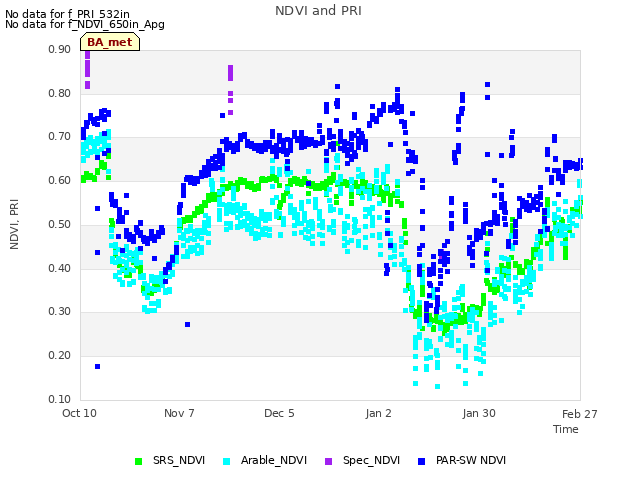
Task: Click the 0.10 y-axis tick label
Action: pyautogui.click(x=60, y=399)
